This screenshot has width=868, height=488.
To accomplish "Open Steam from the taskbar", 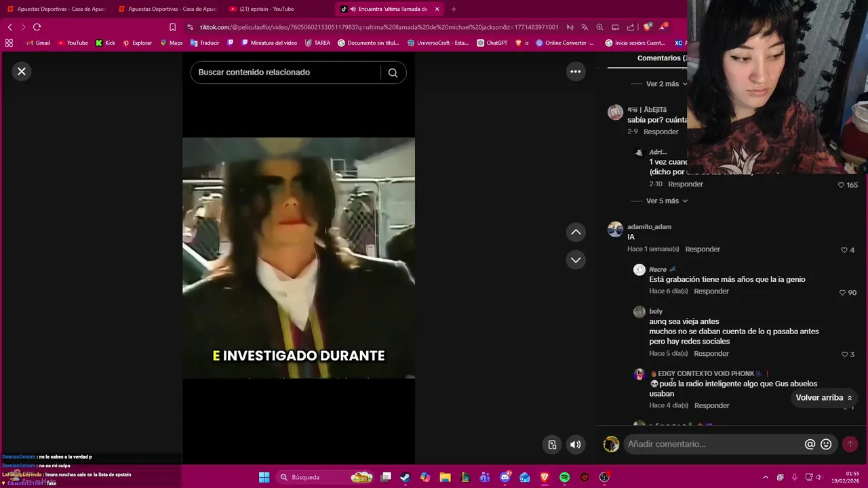I will point(406,477).
